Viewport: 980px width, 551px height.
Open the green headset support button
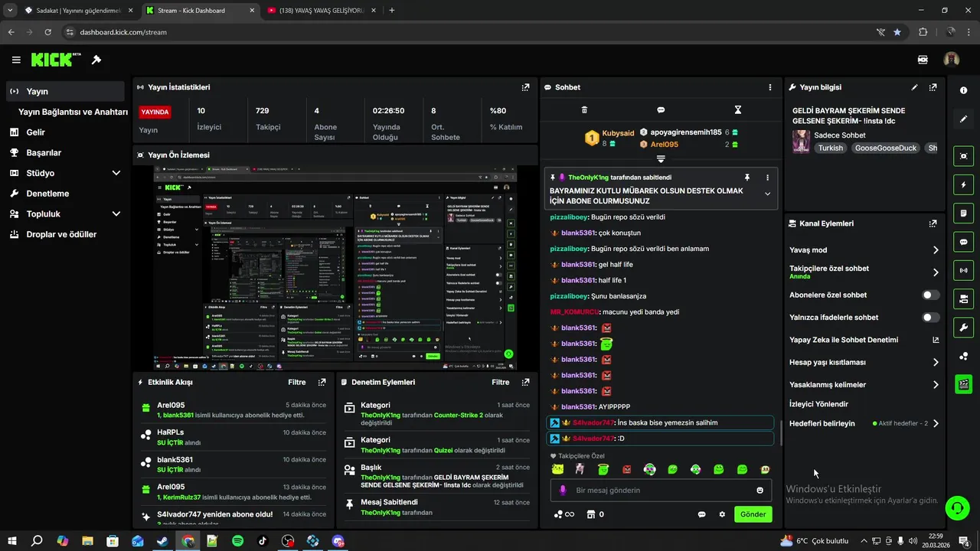click(x=956, y=508)
